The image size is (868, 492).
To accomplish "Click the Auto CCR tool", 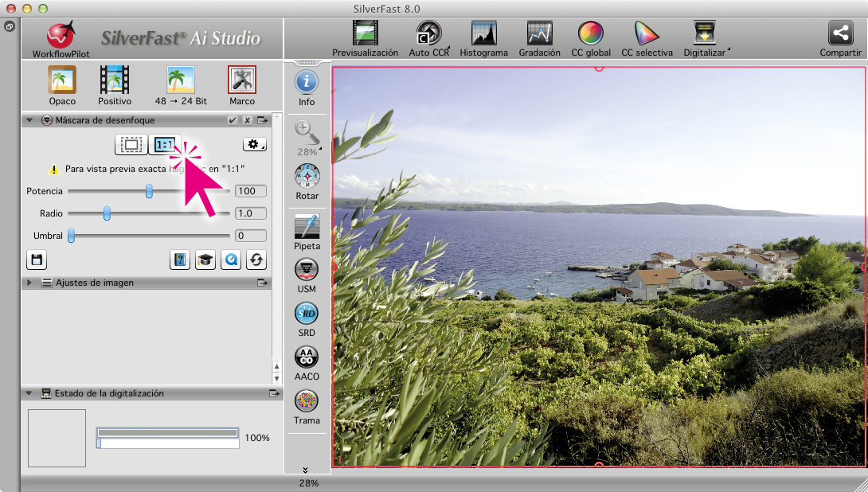I will tap(428, 38).
